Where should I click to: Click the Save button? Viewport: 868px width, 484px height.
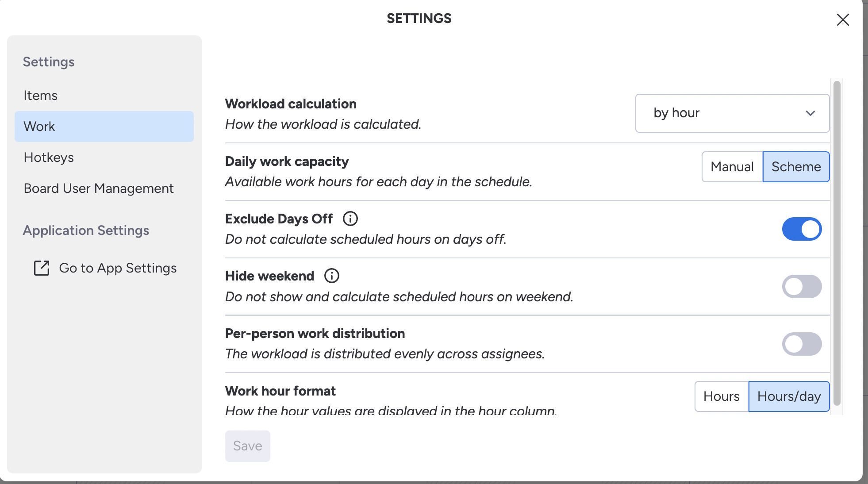tap(247, 446)
